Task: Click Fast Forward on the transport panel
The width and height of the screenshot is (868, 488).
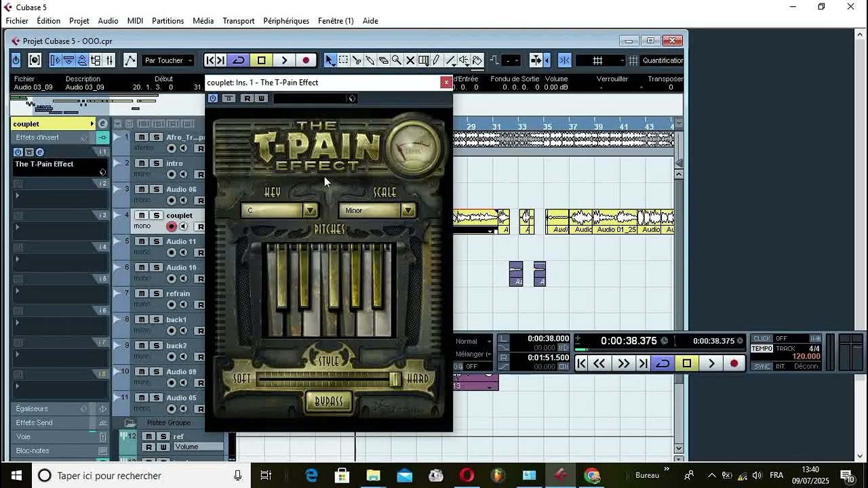Action: (623, 364)
